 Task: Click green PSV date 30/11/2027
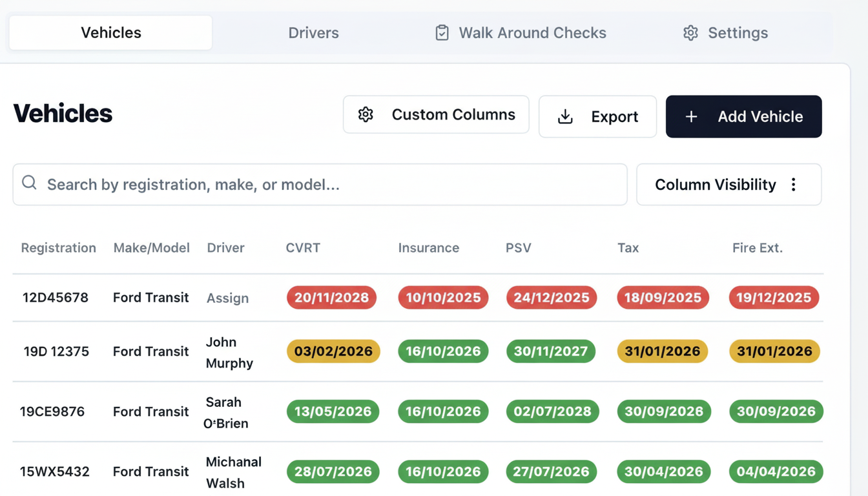pyautogui.click(x=550, y=351)
